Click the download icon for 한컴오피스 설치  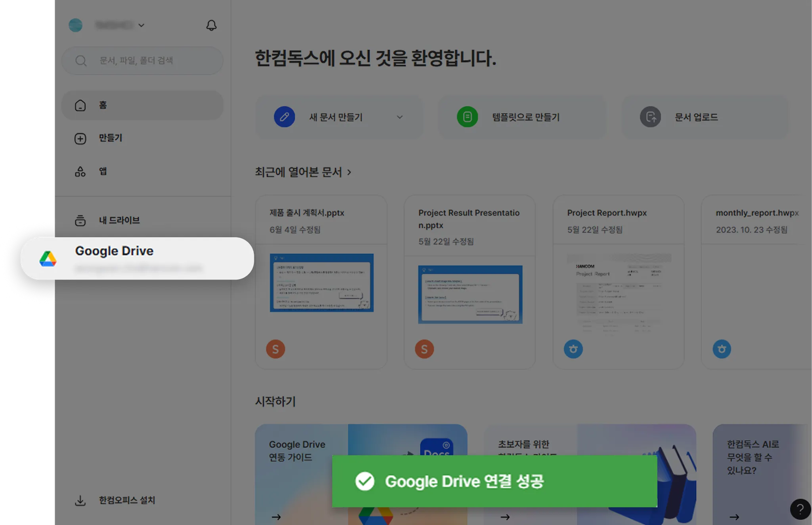click(x=80, y=500)
